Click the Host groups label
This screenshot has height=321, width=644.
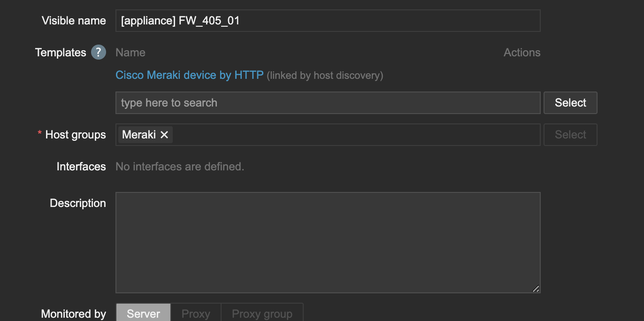point(76,135)
